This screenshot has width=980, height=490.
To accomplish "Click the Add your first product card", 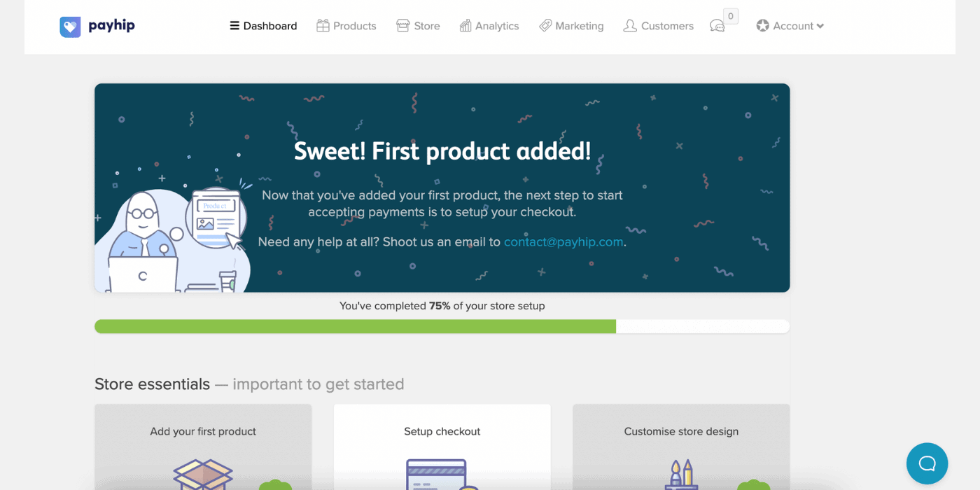I will pyautogui.click(x=203, y=447).
